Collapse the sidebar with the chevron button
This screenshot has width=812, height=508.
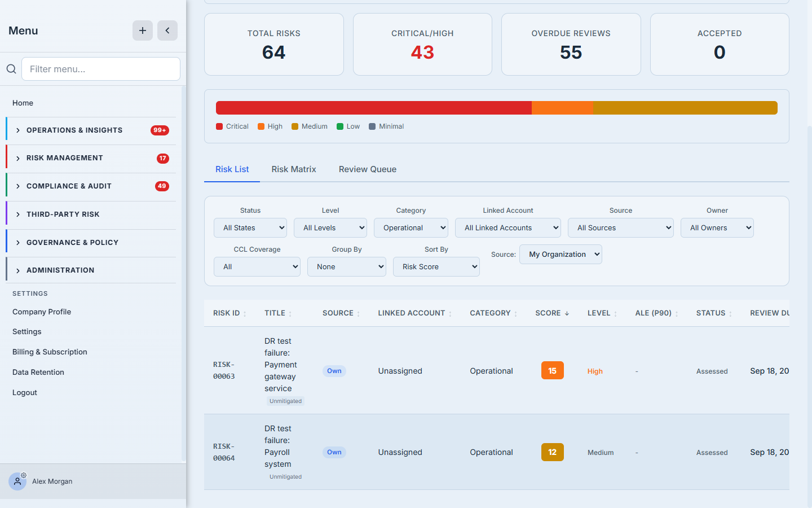[x=167, y=30]
